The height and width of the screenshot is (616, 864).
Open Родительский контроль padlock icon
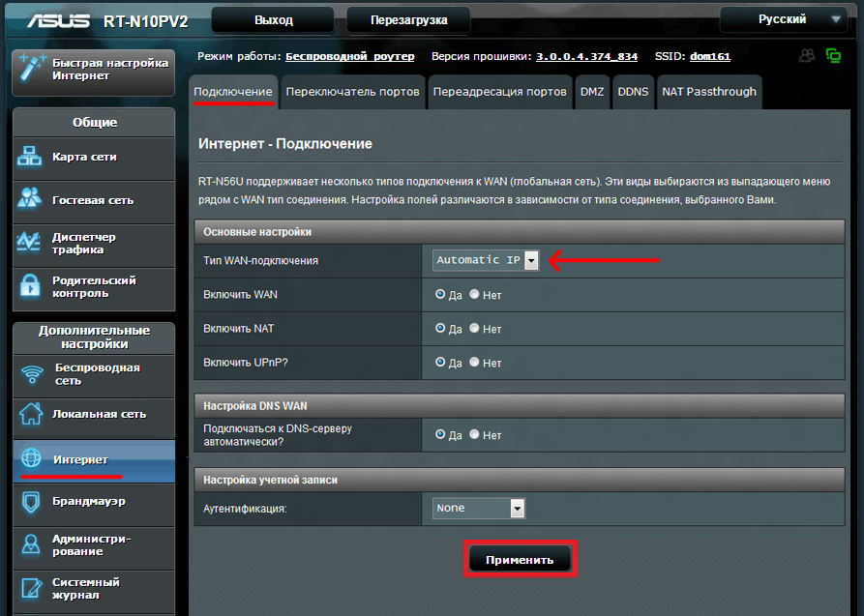click(x=31, y=286)
